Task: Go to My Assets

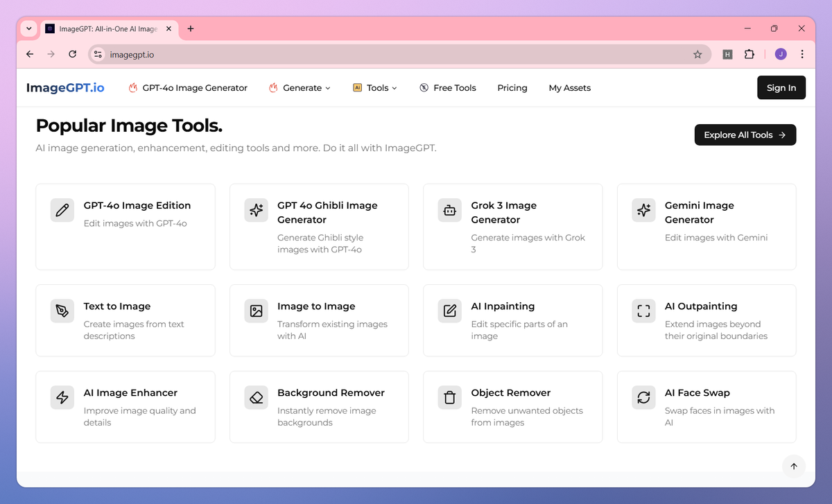Action: [569, 88]
